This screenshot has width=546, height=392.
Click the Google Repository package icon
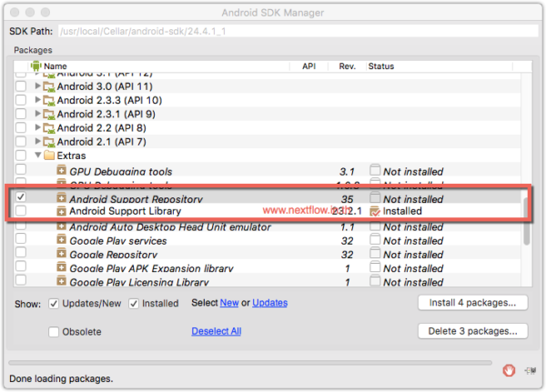[62, 255]
